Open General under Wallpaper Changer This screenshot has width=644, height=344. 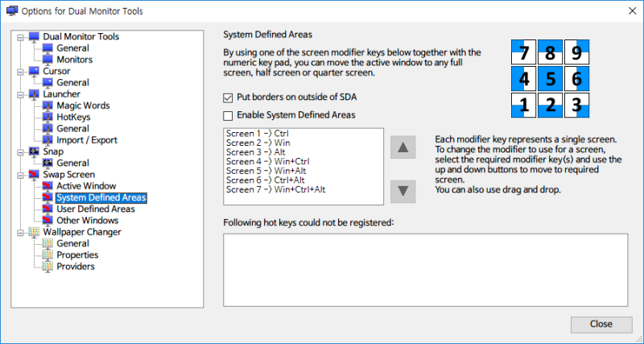pyautogui.click(x=72, y=244)
